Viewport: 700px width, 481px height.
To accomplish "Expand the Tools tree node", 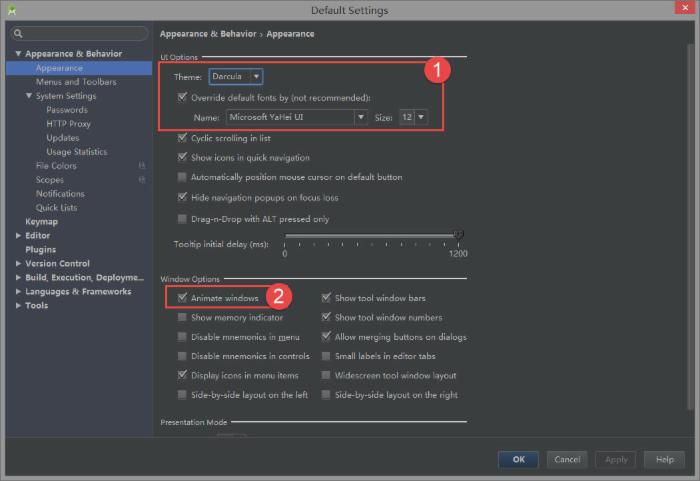I will click(18, 305).
